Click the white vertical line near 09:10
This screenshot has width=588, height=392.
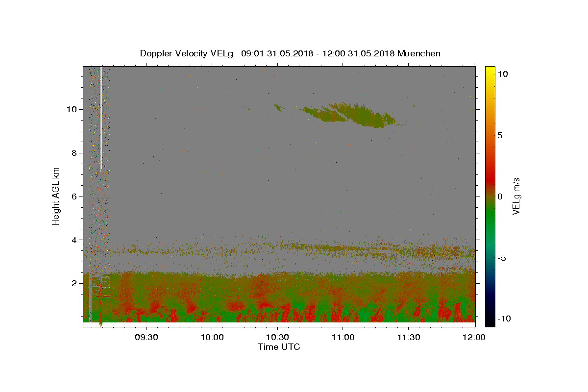click(x=100, y=119)
